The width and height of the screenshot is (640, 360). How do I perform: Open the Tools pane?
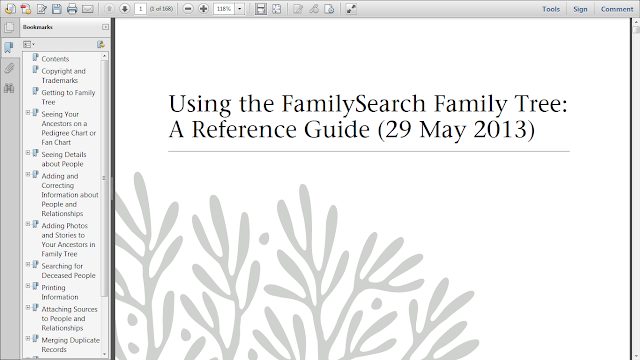click(x=551, y=9)
